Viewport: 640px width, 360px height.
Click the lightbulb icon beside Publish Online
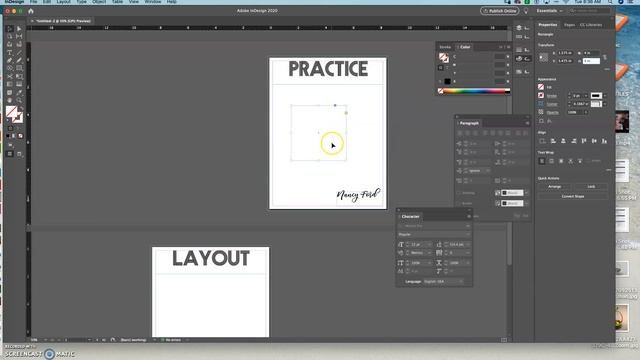[x=526, y=11]
